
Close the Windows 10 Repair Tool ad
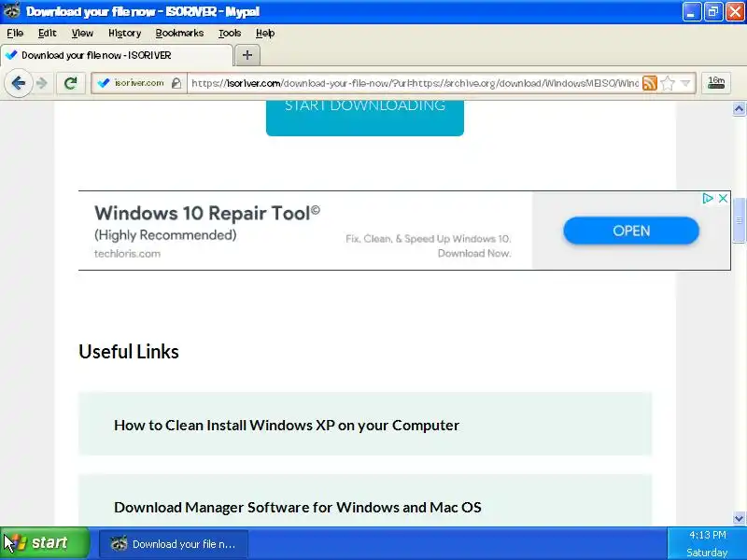[x=723, y=198]
